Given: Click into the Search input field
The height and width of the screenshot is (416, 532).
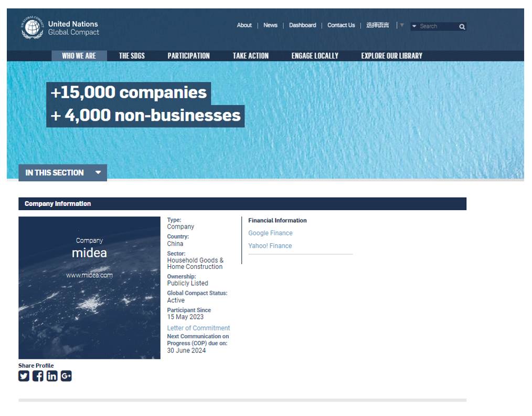Looking at the screenshot, I should pos(438,26).
